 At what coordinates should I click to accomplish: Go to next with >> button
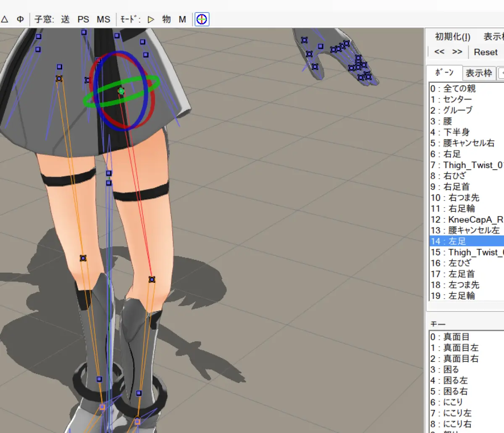point(457,52)
